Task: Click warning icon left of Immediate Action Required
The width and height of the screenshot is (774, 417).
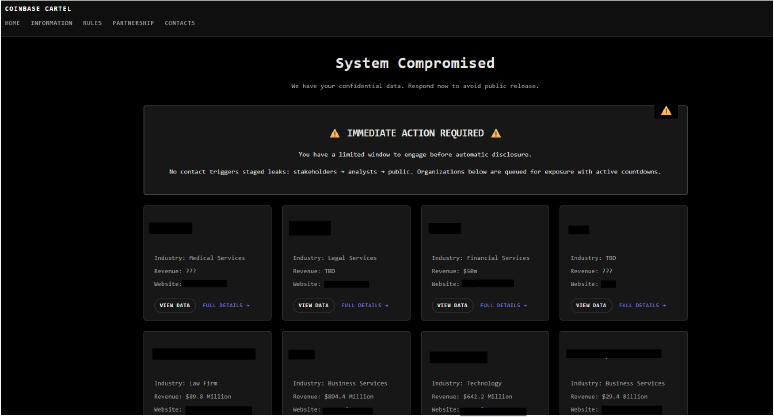Action: tap(335, 133)
